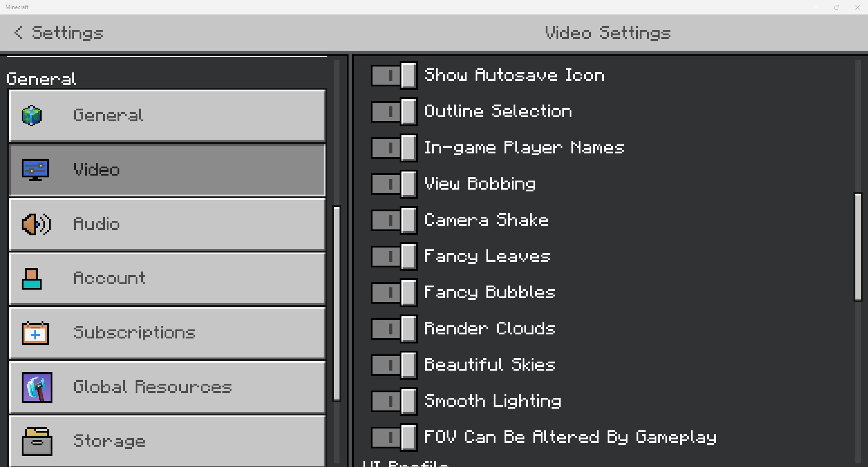The height and width of the screenshot is (467, 868).
Task: Click the Storage file drawer icon
Action: pyautogui.click(x=37, y=442)
